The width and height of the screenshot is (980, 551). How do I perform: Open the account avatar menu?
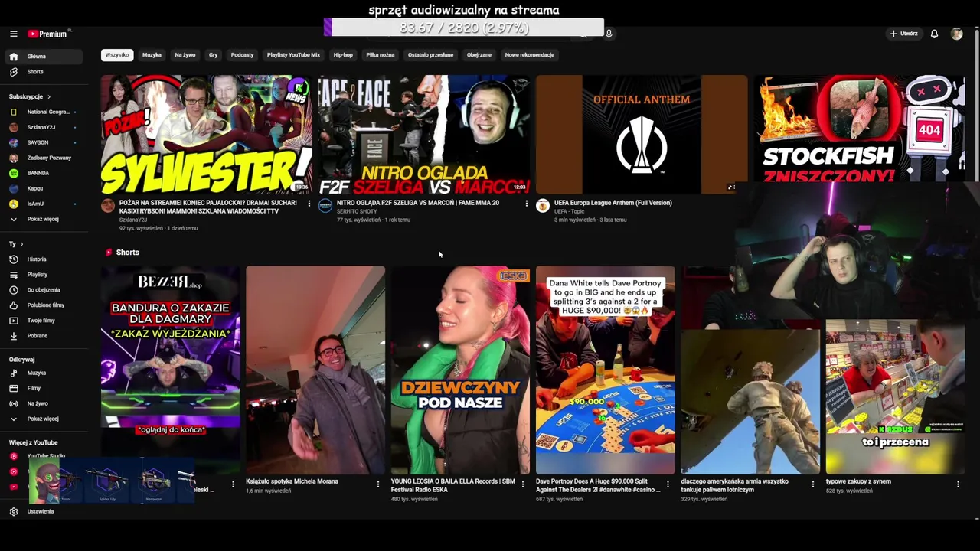point(956,34)
